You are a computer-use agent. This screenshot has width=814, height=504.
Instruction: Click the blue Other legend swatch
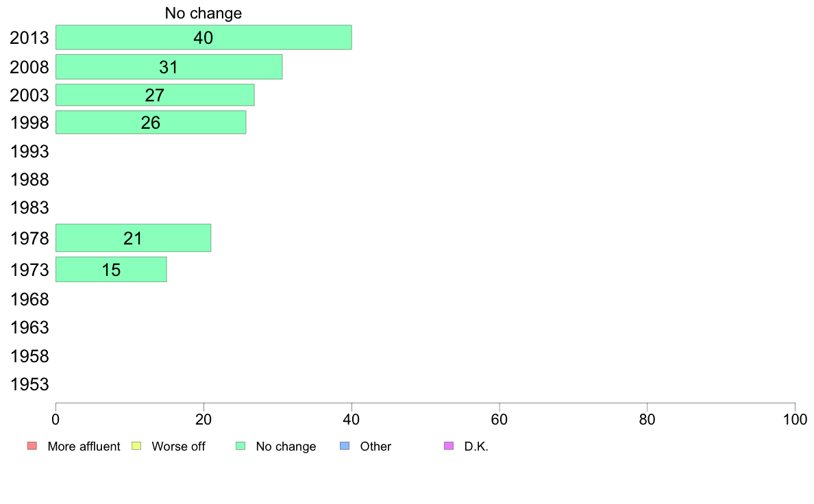click(345, 446)
